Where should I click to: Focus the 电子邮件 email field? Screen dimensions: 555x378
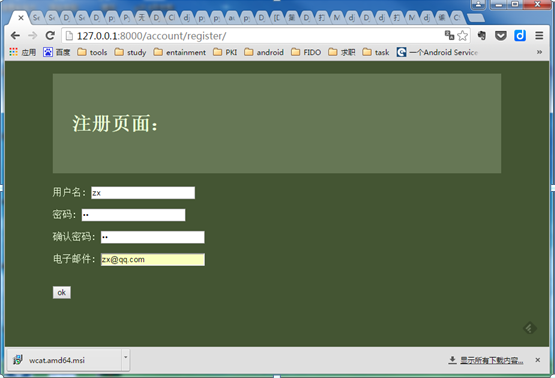[153, 259]
